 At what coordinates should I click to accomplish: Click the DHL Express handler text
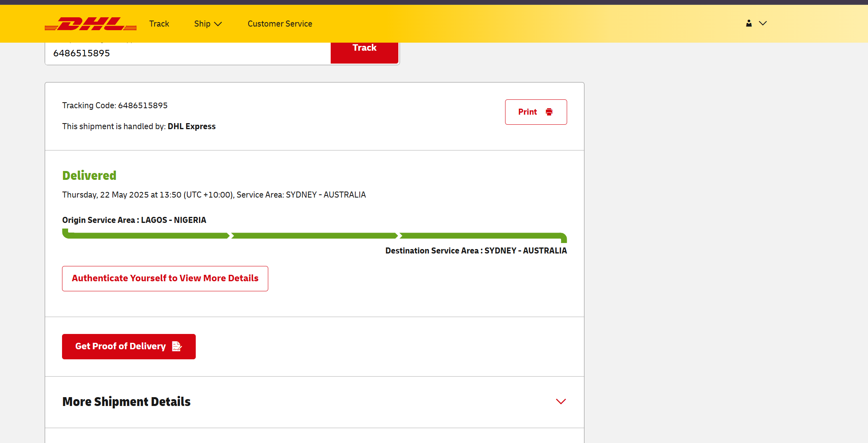pyautogui.click(x=192, y=126)
